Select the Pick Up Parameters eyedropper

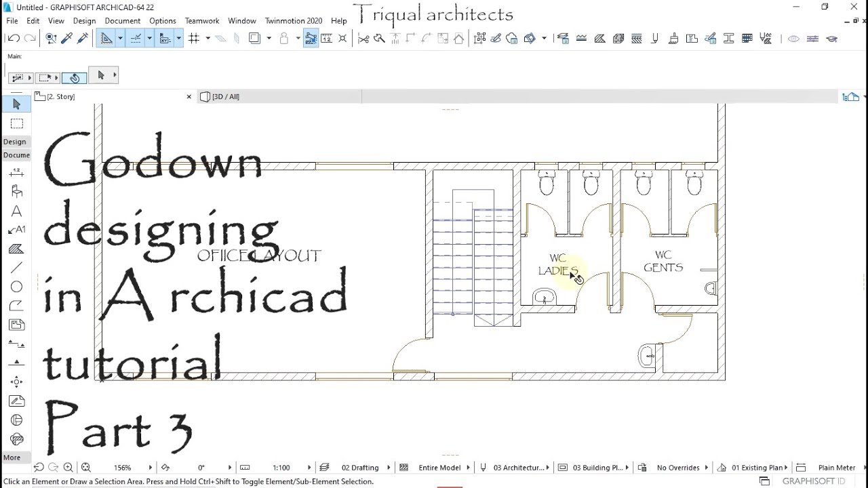(66, 39)
